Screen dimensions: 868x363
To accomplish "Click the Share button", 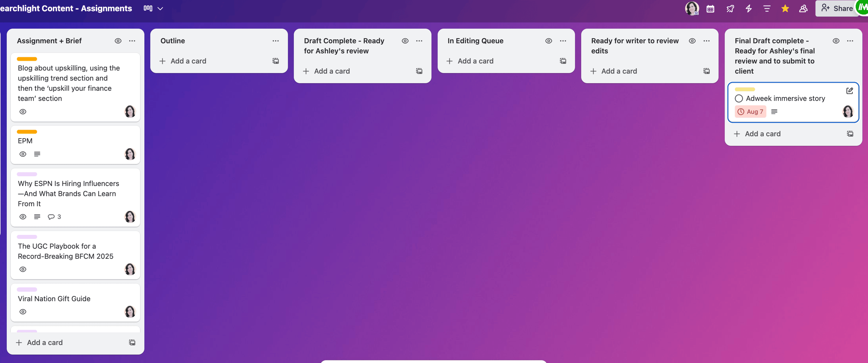I will pos(837,8).
